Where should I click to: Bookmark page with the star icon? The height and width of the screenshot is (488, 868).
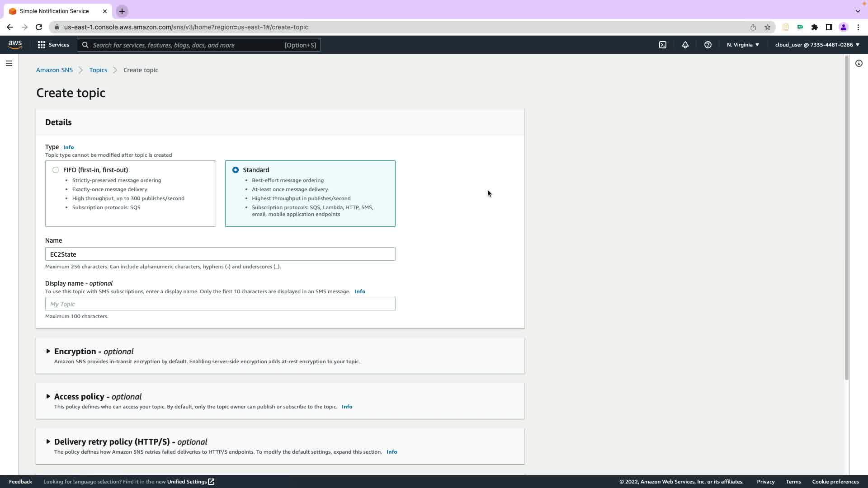(x=767, y=27)
